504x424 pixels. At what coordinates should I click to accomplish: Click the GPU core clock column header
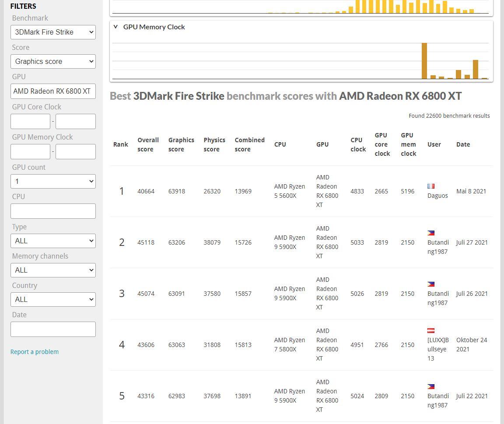coord(382,144)
